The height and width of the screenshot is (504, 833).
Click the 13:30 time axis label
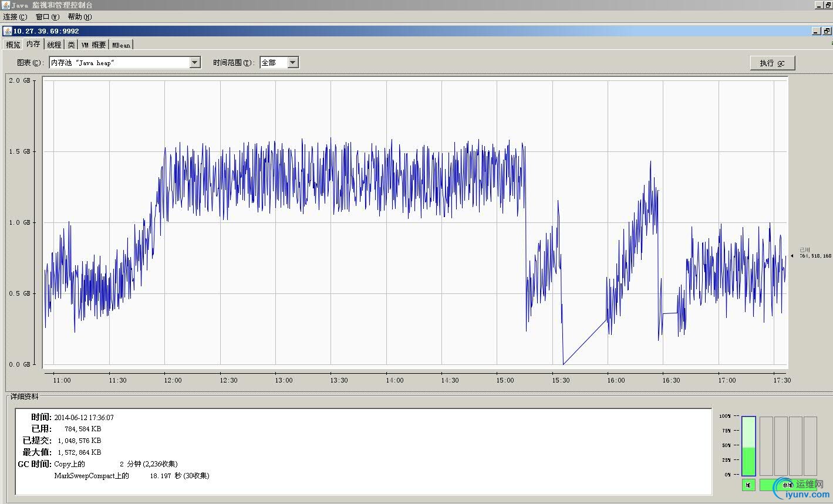point(339,380)
